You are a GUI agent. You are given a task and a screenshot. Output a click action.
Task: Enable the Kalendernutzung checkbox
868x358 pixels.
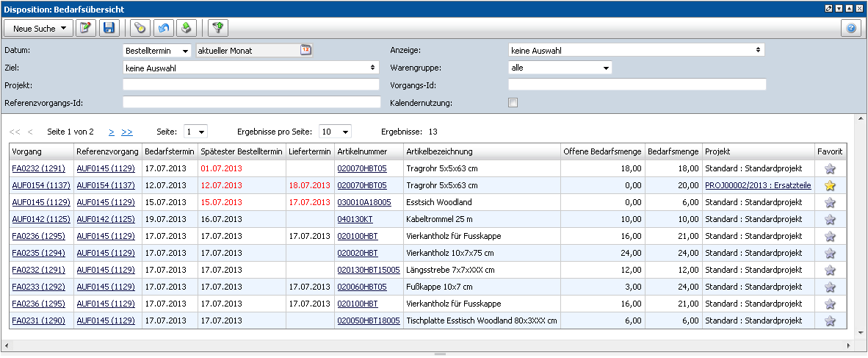tap(513, 103)
